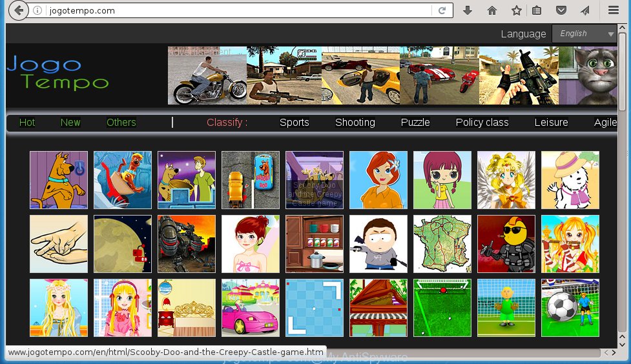The height and width of the screenshot is (364, 631).
Task: Click the rifle-holding man ad image
Action: pyautogui.click(x=284, y=76)
